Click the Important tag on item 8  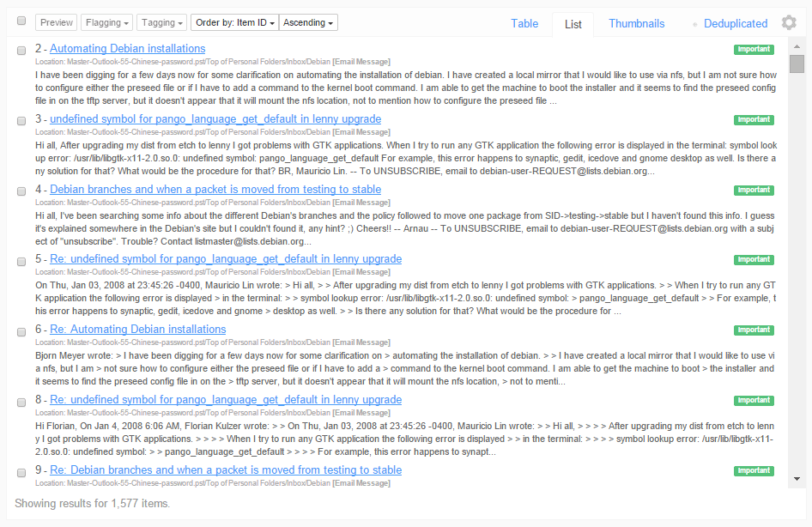[x=754, y=399]
